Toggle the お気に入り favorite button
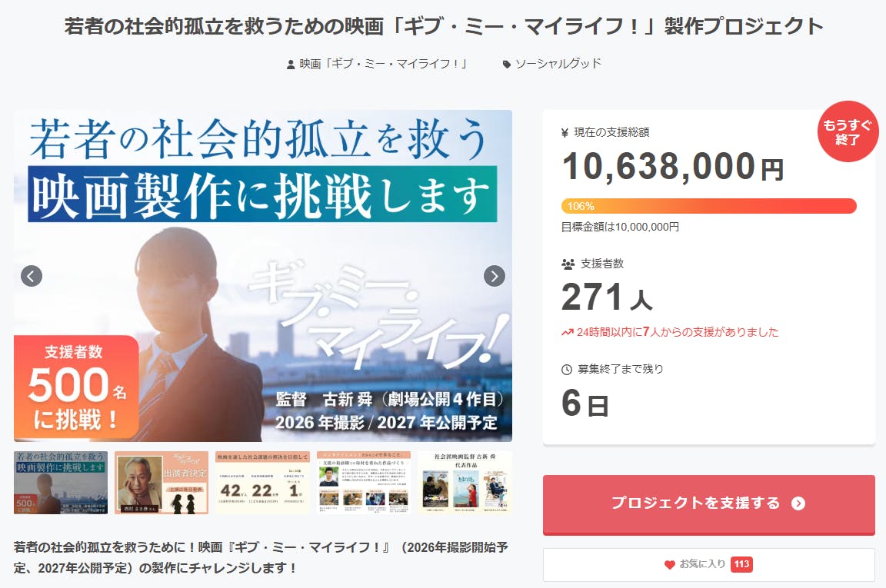 (x=708, y=565)
